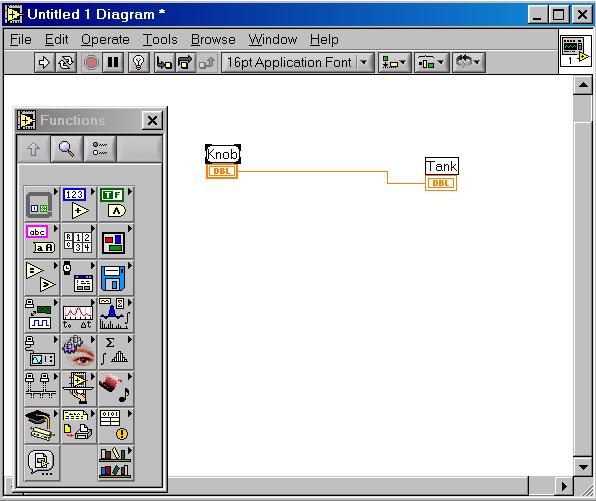
Task: Open the Advanced palette
Action: coord(115,426)
